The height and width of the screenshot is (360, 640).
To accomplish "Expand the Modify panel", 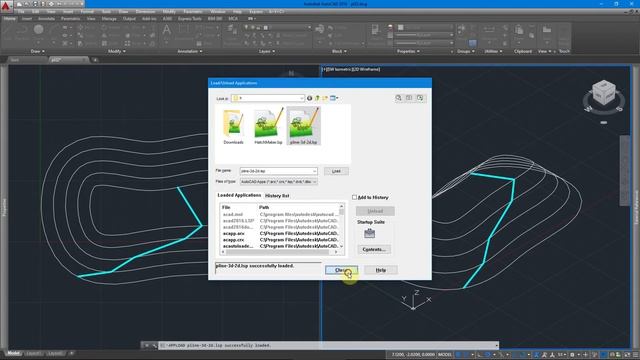I will coord(117,51).
